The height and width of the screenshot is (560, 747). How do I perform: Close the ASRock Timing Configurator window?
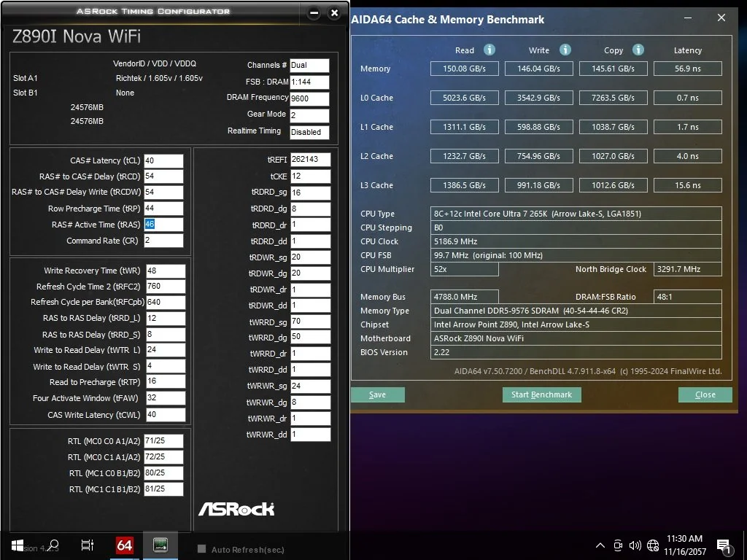click(334, 13)
